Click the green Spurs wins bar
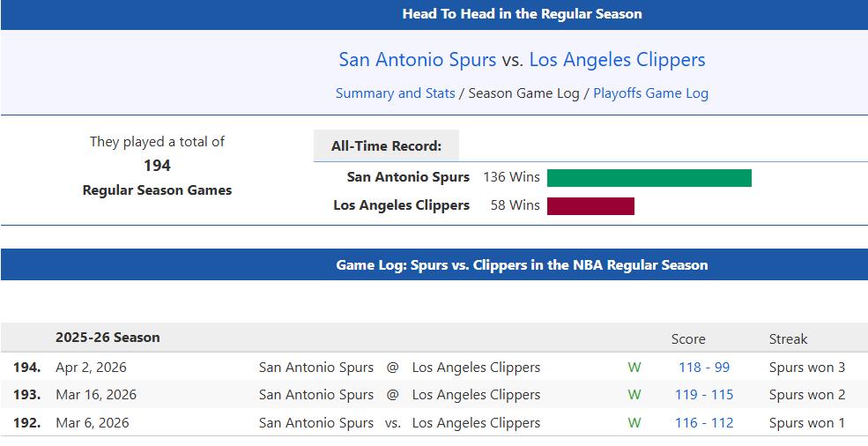868x446 pixels. [x=649, y=178]
